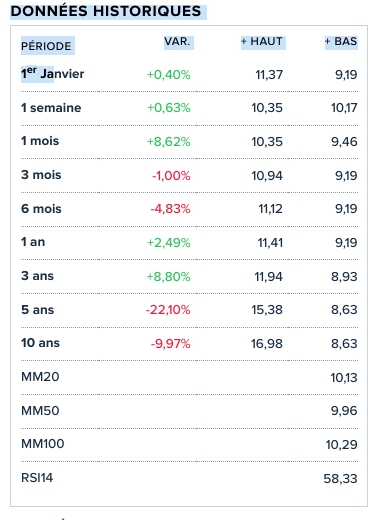The width and height of the screenshot is (384, 520).
Task: Click the DONNÉES HISTORIQUES heading
Action: click(106, 11)
